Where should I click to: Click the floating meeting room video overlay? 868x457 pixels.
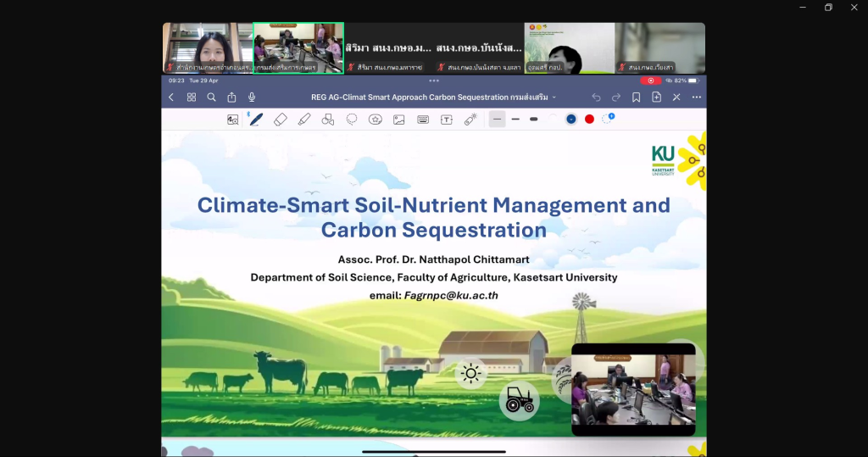coord(633,389)
